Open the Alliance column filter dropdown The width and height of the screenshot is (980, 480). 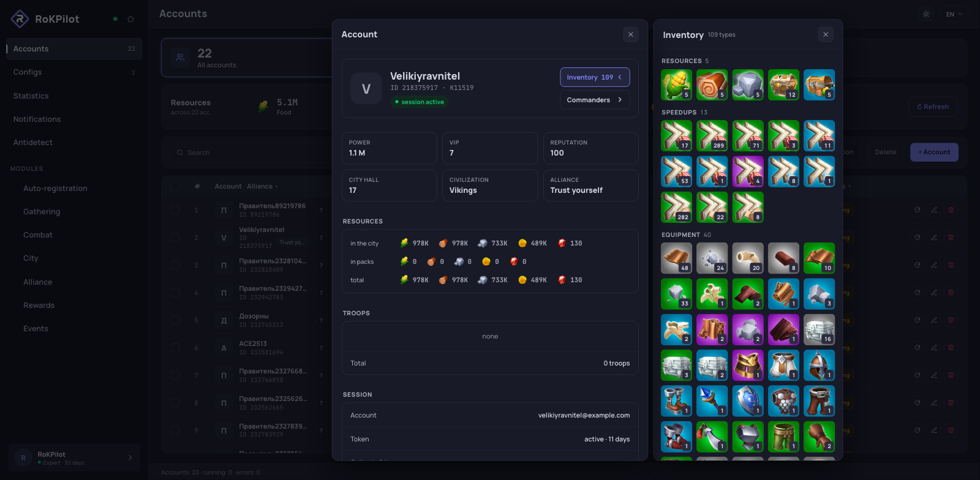[262, 186]
